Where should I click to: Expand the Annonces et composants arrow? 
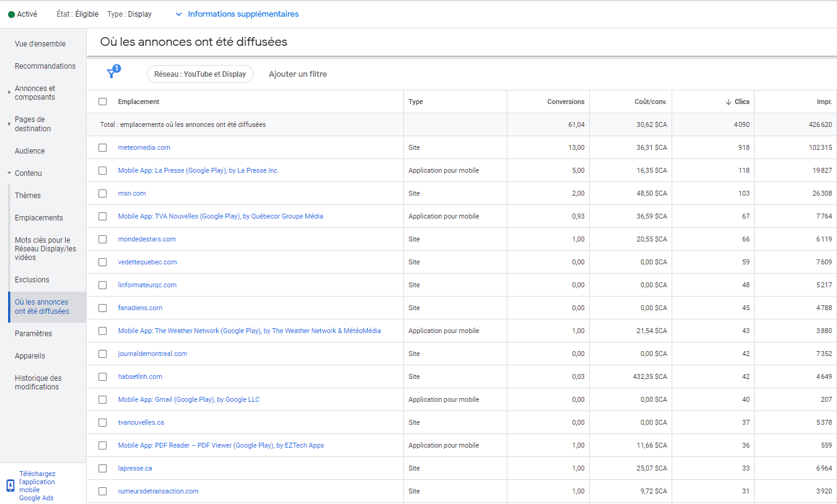coord(9,93)
